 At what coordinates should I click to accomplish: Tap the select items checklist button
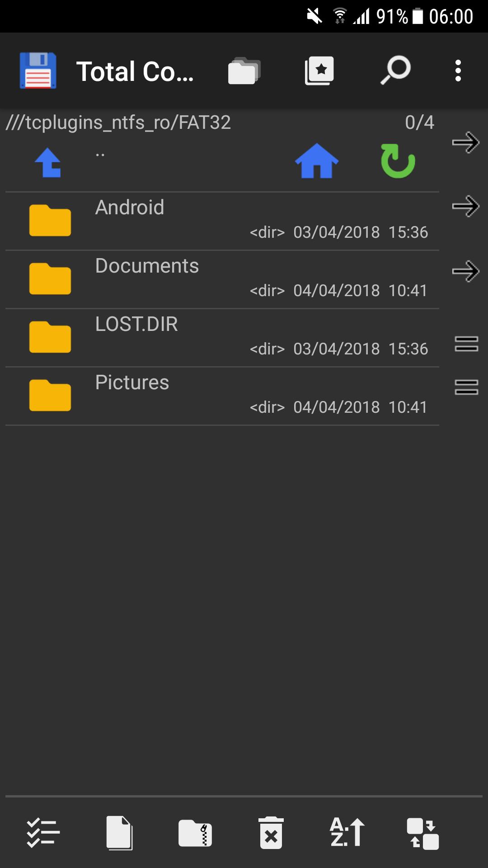pos(43,833)
